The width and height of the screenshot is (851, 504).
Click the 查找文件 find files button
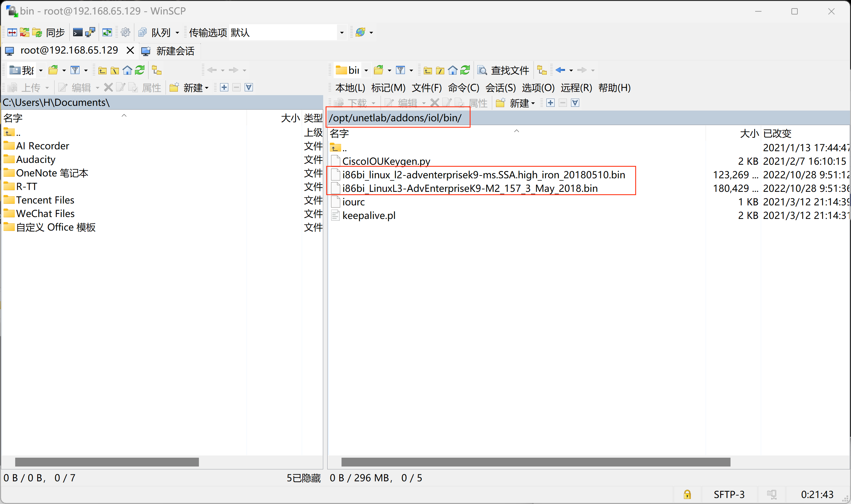pos(503,70)
